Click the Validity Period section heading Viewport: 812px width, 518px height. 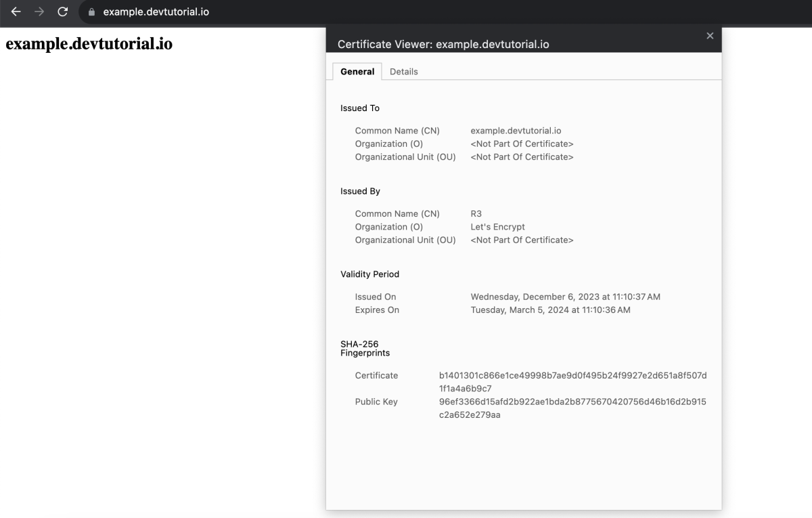pos(370,274)
